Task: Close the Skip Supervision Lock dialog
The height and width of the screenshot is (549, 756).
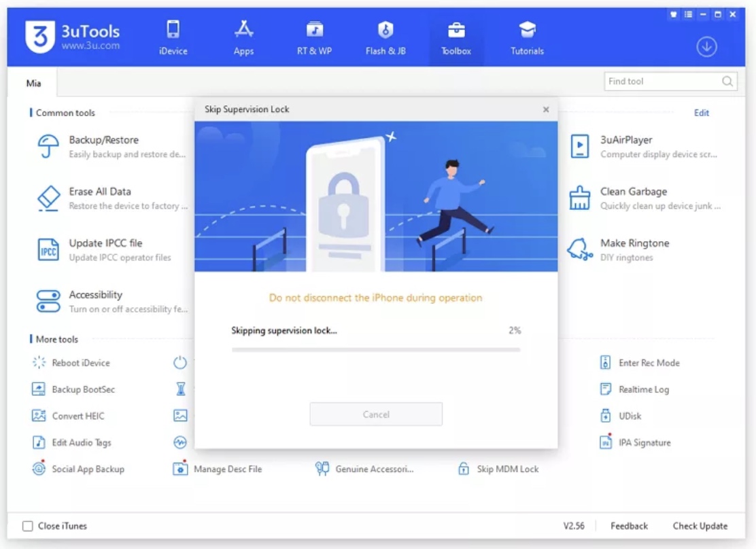Action: [546, 109]
